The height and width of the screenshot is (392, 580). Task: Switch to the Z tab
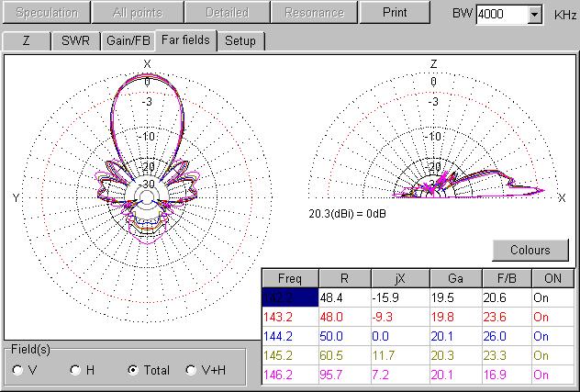click(26, 41)
